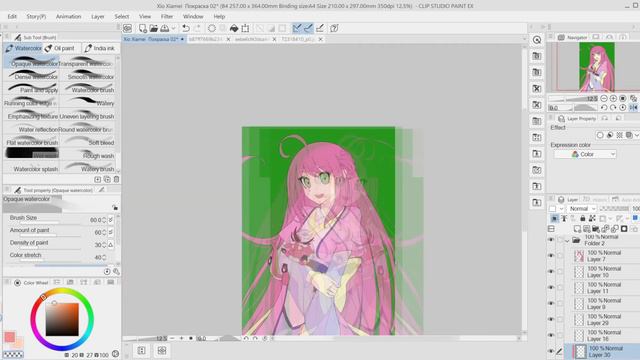Click the CLIP STUDIO support help icon
This screenshot has height=360, width=640.
[334, 28]
